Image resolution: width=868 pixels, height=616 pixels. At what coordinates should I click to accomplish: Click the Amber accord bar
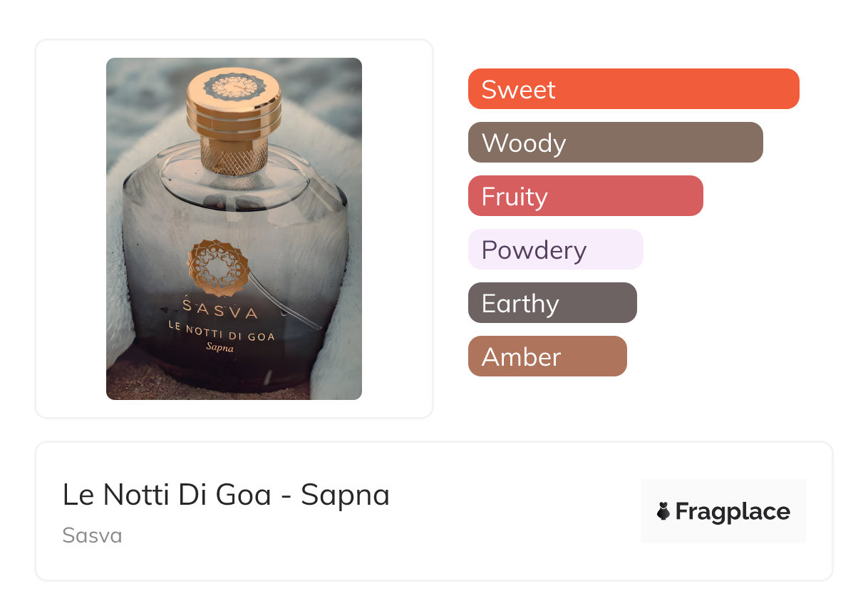pyautogui.click(x=547, y=356)
